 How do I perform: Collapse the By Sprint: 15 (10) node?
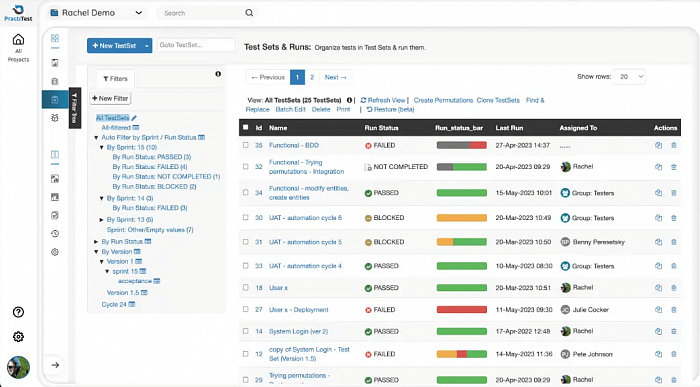click(x=101, y=147)
